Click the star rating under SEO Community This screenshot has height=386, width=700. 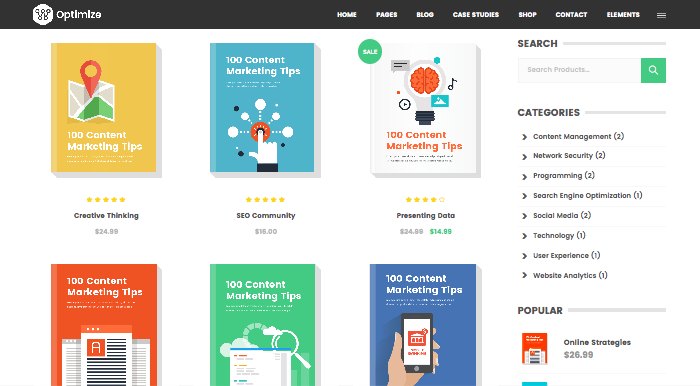[265, 199]
